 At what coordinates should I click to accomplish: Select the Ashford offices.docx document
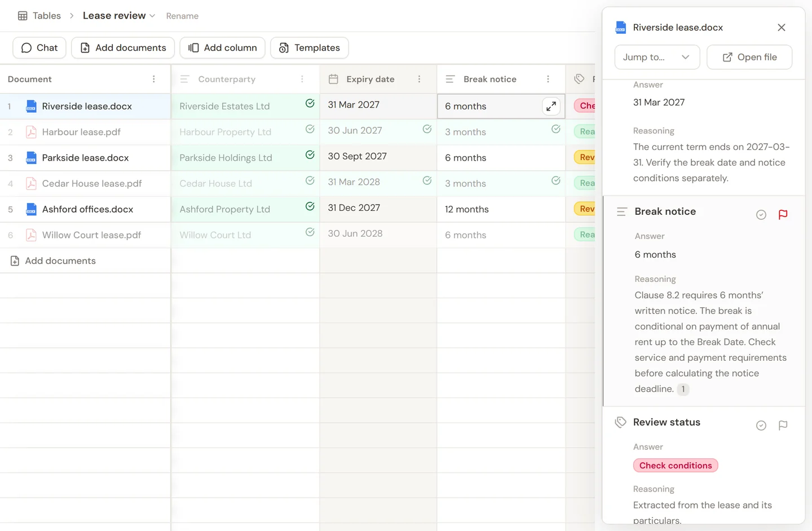pos(87,209)
